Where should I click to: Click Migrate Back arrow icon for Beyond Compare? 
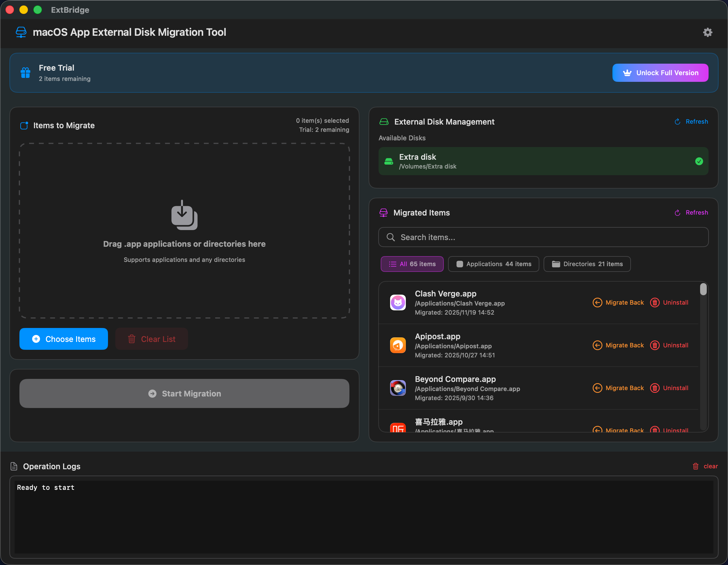[x=597, y=388]
